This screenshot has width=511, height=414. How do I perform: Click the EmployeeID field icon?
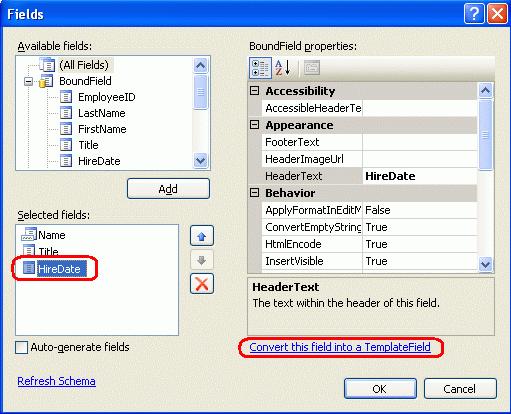click(66, 97)
